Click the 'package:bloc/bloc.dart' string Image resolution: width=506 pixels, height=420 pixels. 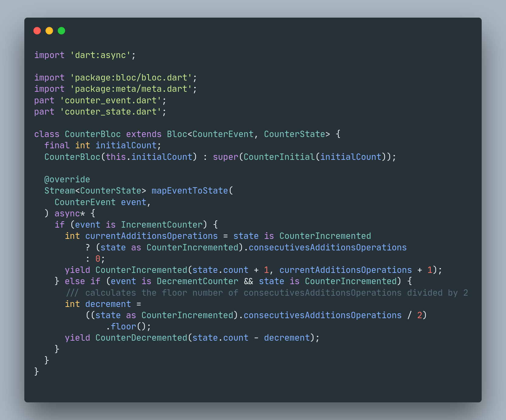pyautogui.click(x=131, y=77)
